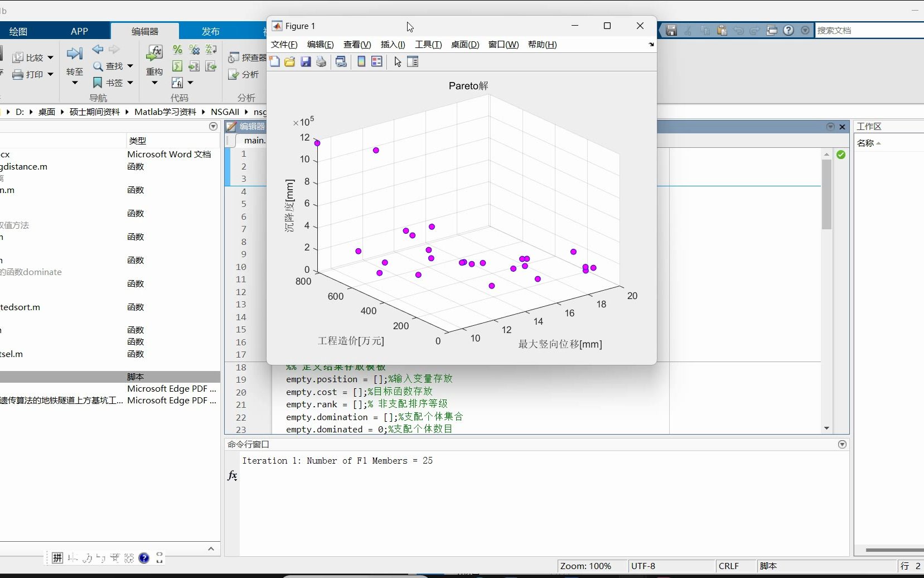924x578 pixels.
Task: Switch to the 发布 ribbon tab
Action: [x=211, y=31]
